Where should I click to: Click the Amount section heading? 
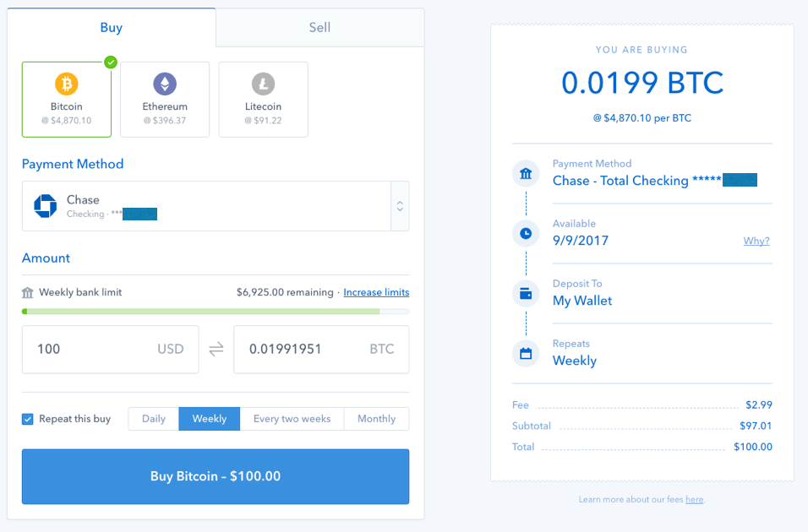(x=46, y=258)
